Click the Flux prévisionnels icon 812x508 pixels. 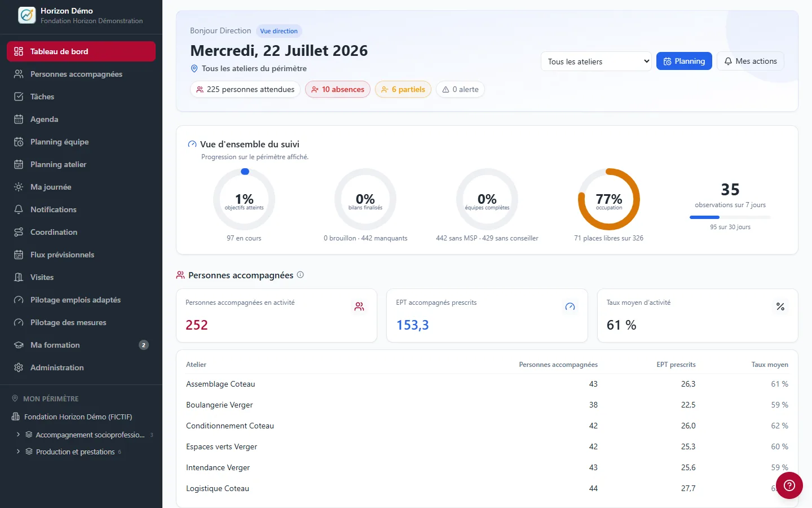(19, 255)
